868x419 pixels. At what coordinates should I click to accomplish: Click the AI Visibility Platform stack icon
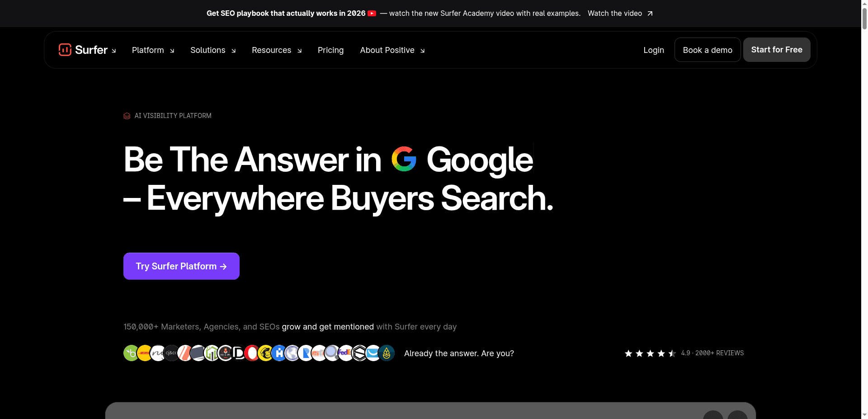click(127, 116)
